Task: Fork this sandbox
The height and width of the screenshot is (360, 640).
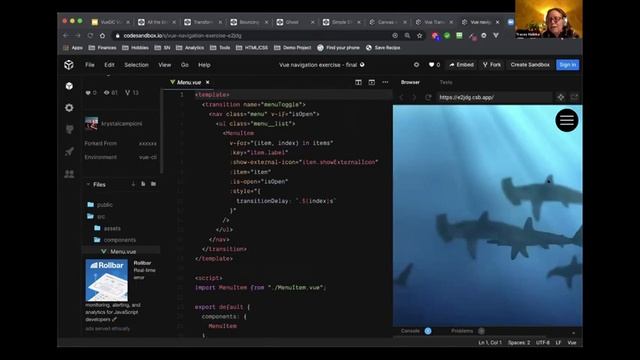Action: [x=492, y=65]
